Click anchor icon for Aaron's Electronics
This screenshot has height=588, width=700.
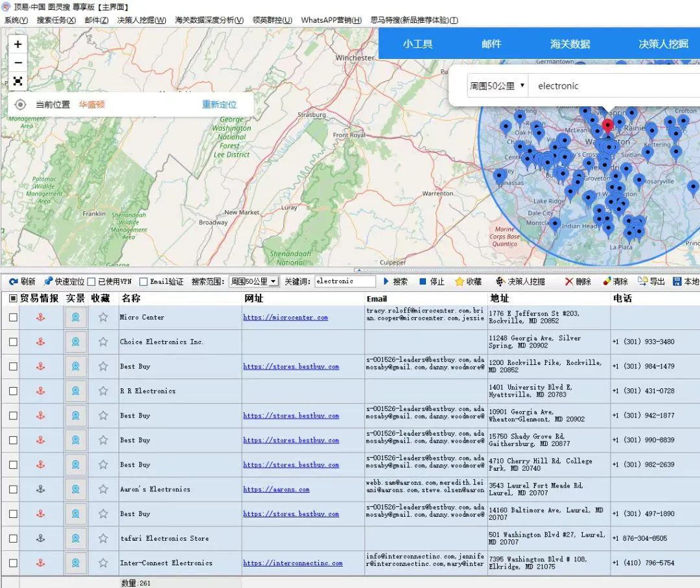(x=41, y=489)
